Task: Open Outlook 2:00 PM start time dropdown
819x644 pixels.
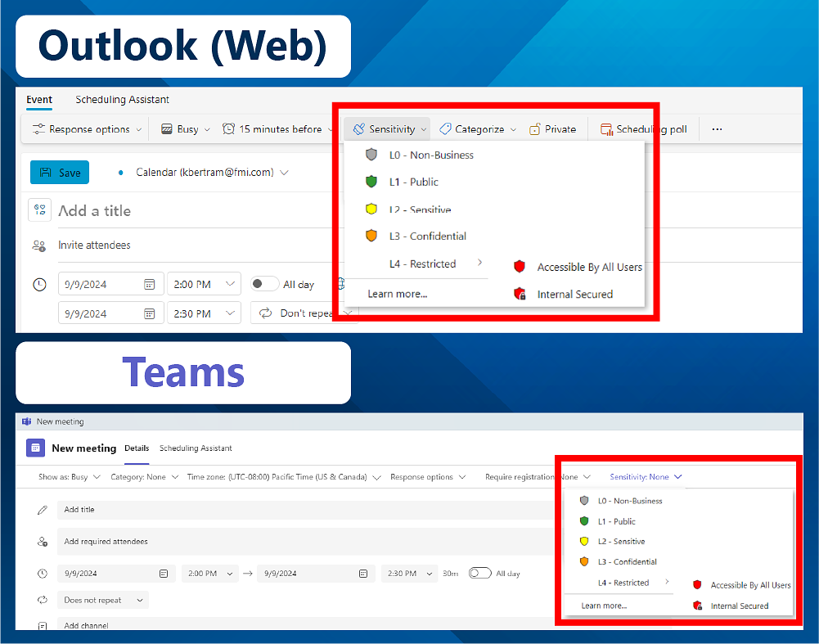Action: click(x=205, y=284)
